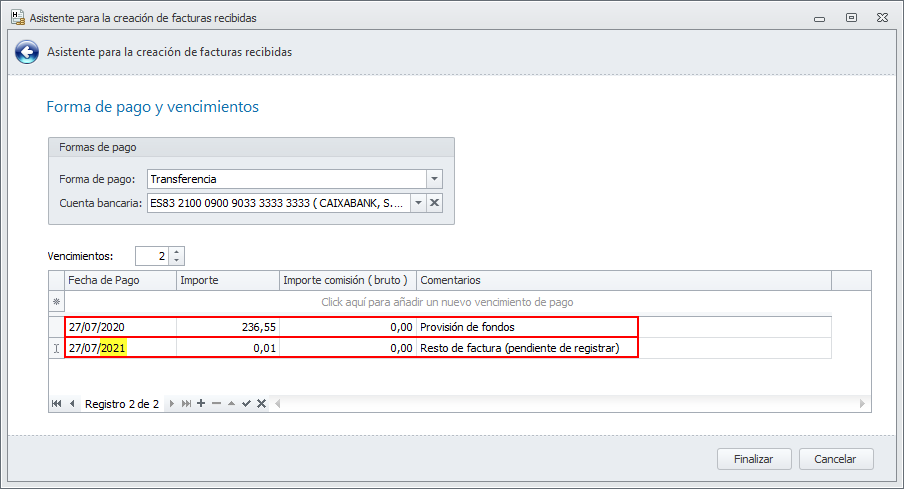
Task: Move the grid horizontal scrollbar left
Action: pyautogui.click(x=278, y=404)
